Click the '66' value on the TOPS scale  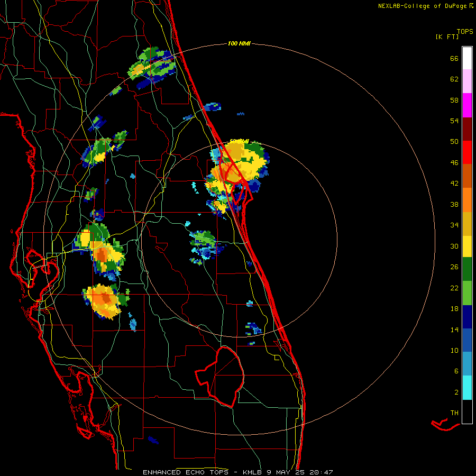[454, 58]
